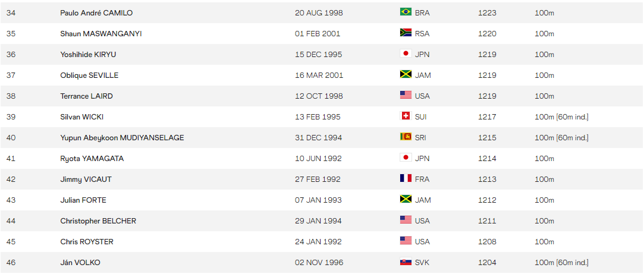Select Christopher BELCHER name link

(x=98, y=221)
